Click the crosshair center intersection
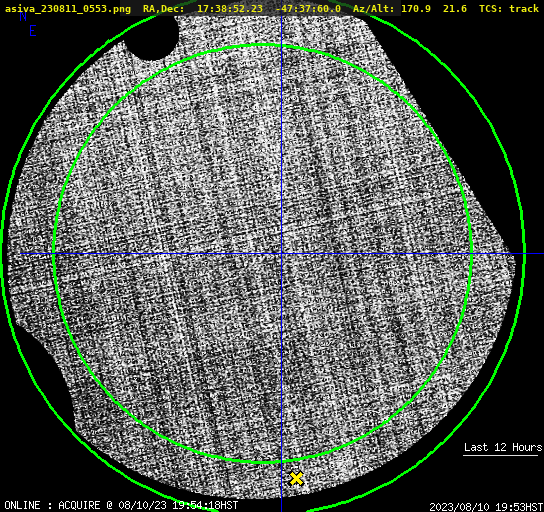 coord(281,254)
